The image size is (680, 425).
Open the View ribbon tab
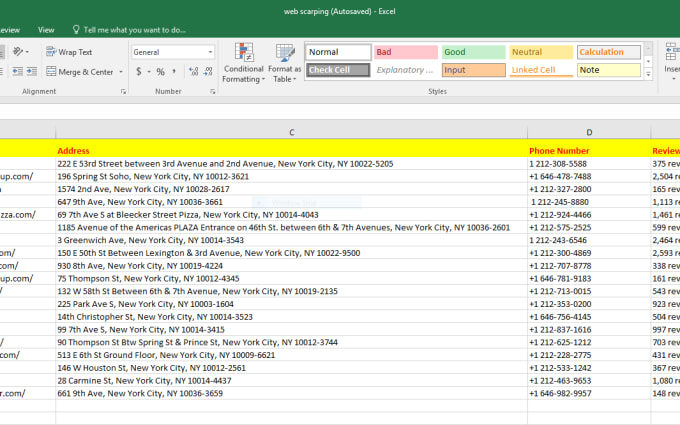coord(46,30)
